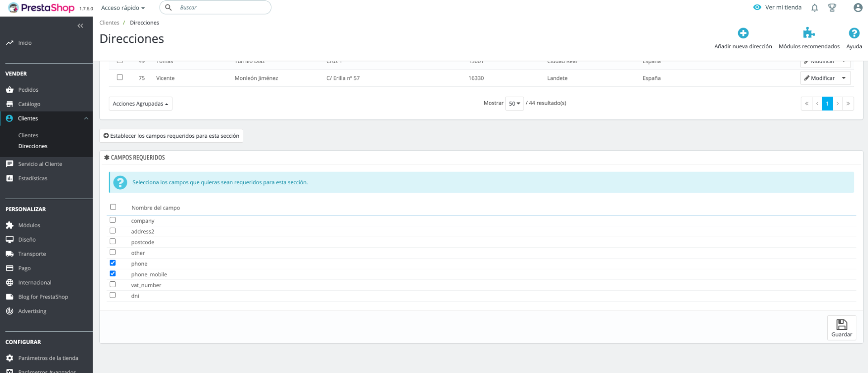Open the Mostrar 50 results dropdown

[514, 103]
